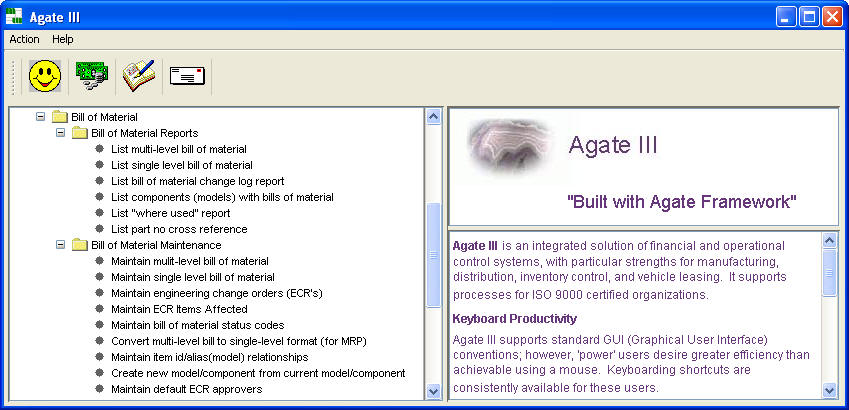Viewport: 849px width, 410px height.
Task: Click the "Built with Agate Framework" text
Action: (x=682, y=202)
